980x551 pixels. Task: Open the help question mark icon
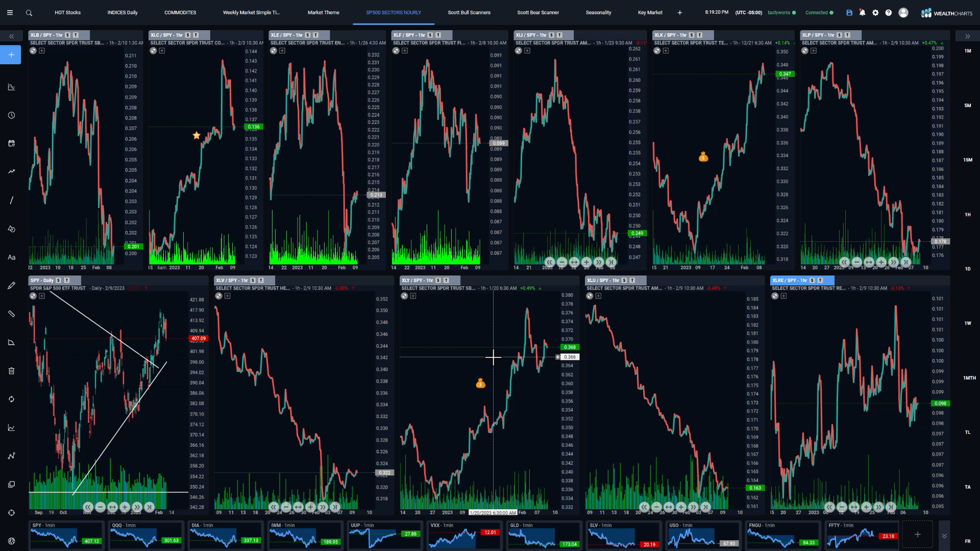click(889, 13)
